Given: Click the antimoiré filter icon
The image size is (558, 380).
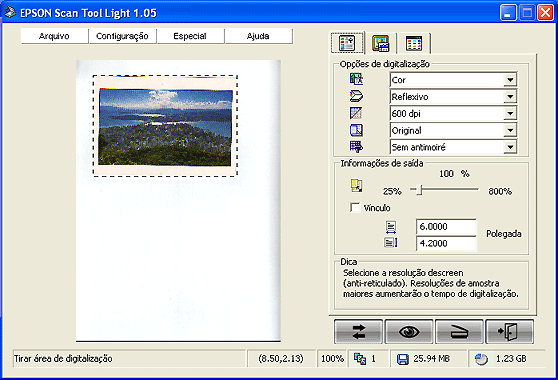Looking at the screenshot, I should pyautogui.click(x=356, y=147).
